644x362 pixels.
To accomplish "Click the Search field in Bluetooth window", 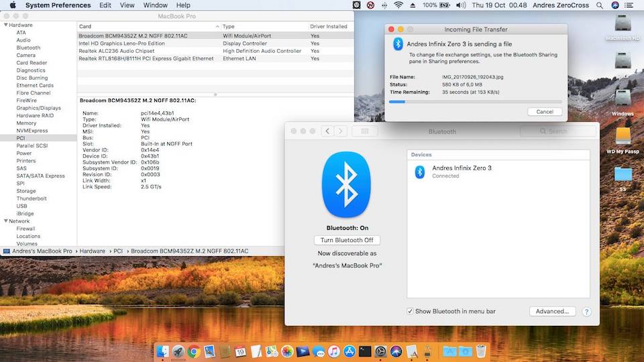I will pyautogui.click(x=557, y=131).
